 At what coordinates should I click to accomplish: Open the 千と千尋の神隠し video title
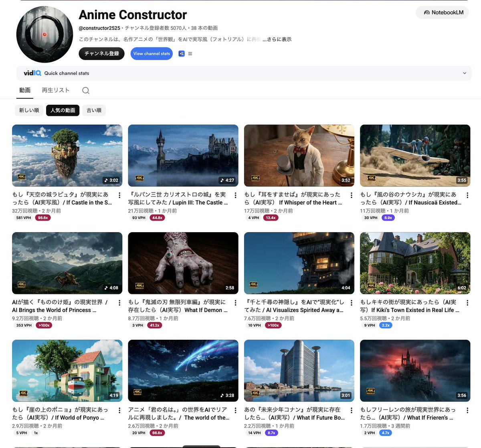pos(294,306)
